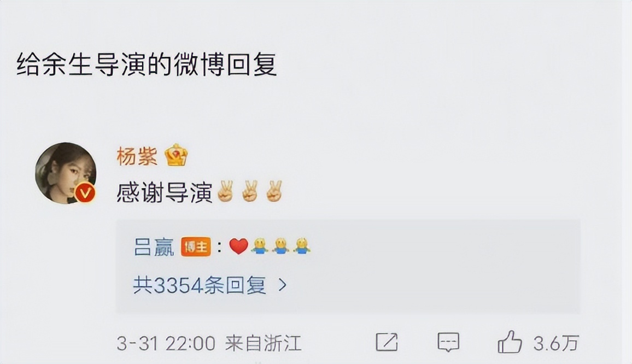Like the comment with thumbs-up icon

point(510,342)
